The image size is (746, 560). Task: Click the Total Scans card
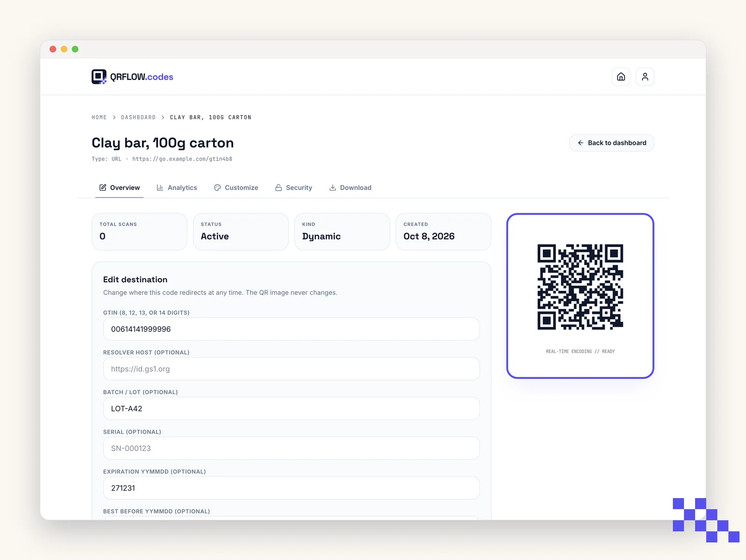click(x=139, y=232)
